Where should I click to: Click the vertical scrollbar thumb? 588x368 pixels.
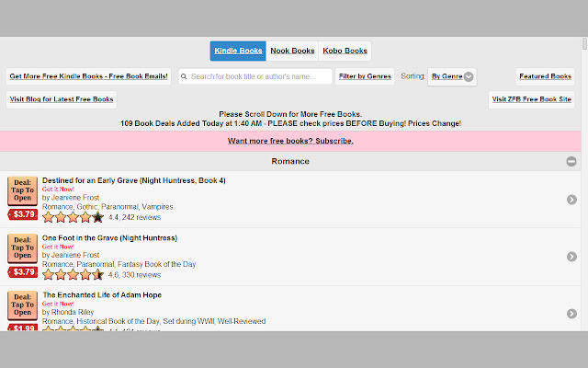coord(584,43)
